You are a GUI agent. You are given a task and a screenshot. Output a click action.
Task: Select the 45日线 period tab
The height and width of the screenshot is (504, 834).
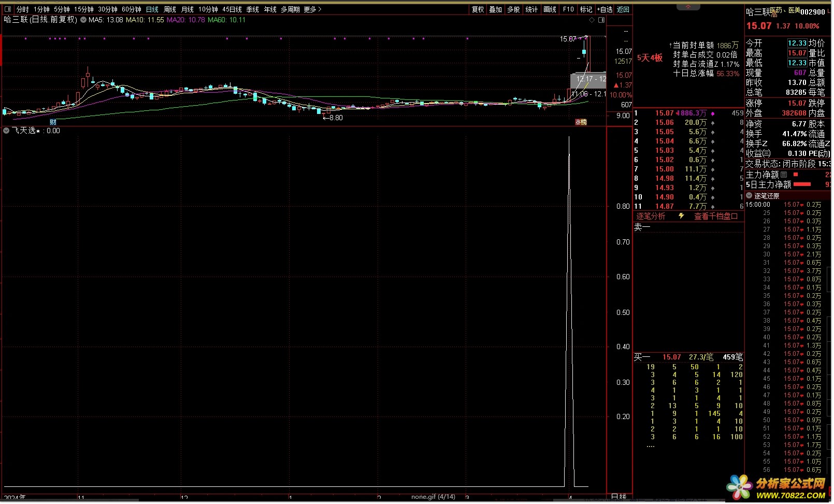(x=232, y=9)
